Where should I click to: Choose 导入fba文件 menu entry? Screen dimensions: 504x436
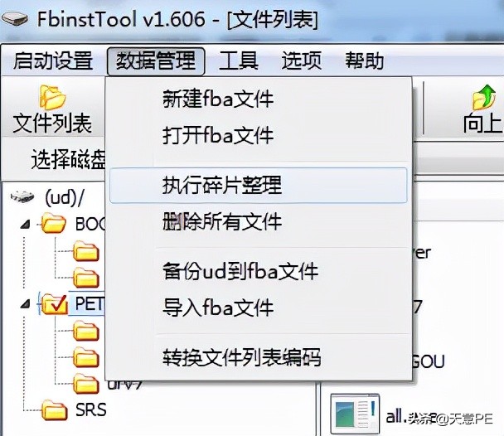pyautogui.click(x=258, y=308)
